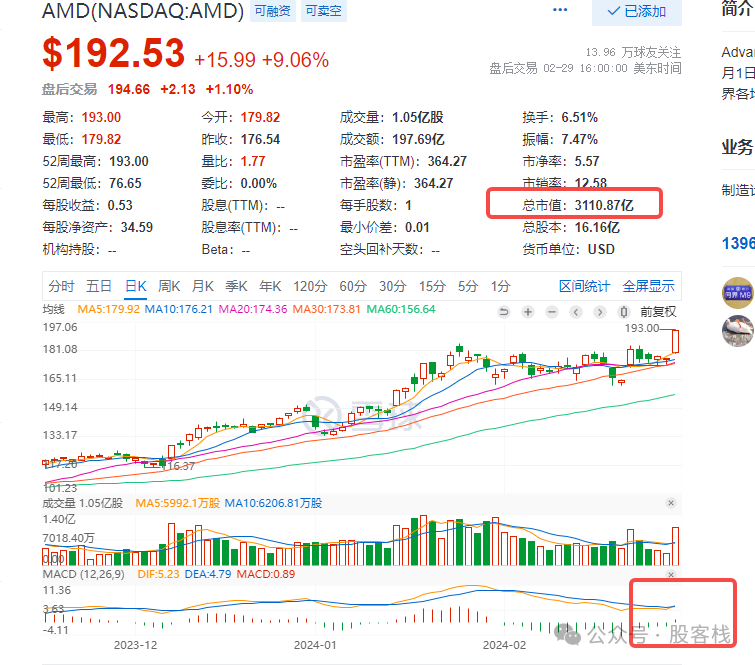Image resolution: width=755 pixels, height=665 pixels.
Task: Click the 均线 label above the chart
Action: coord(53,309)
